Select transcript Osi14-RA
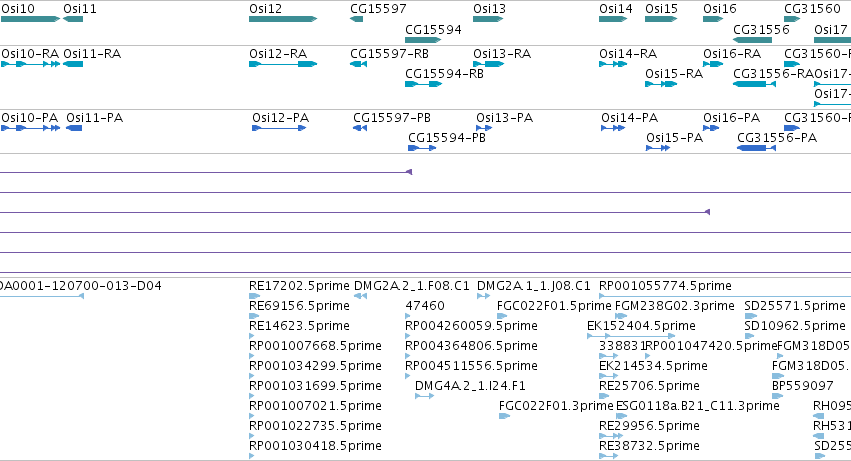 point(628,54)
